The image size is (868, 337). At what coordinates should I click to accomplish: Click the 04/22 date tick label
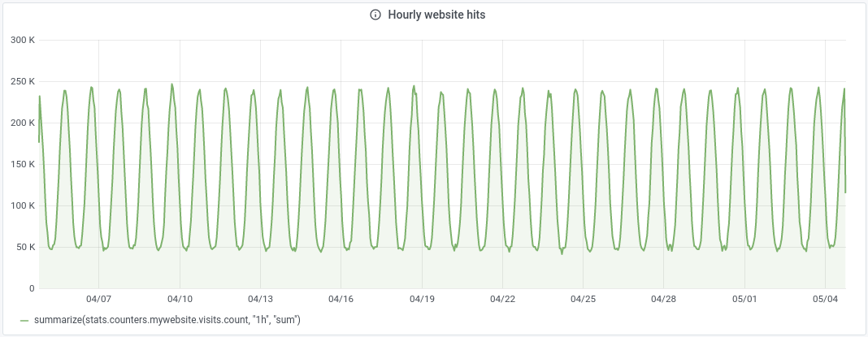(502, 300)
